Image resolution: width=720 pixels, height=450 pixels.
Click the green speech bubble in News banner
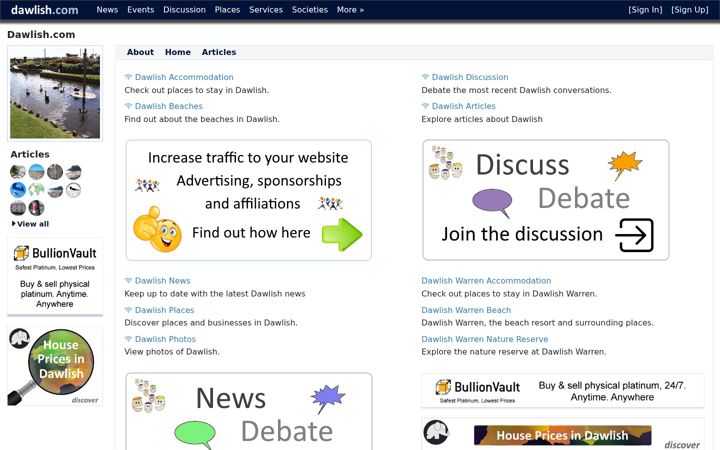195,434
